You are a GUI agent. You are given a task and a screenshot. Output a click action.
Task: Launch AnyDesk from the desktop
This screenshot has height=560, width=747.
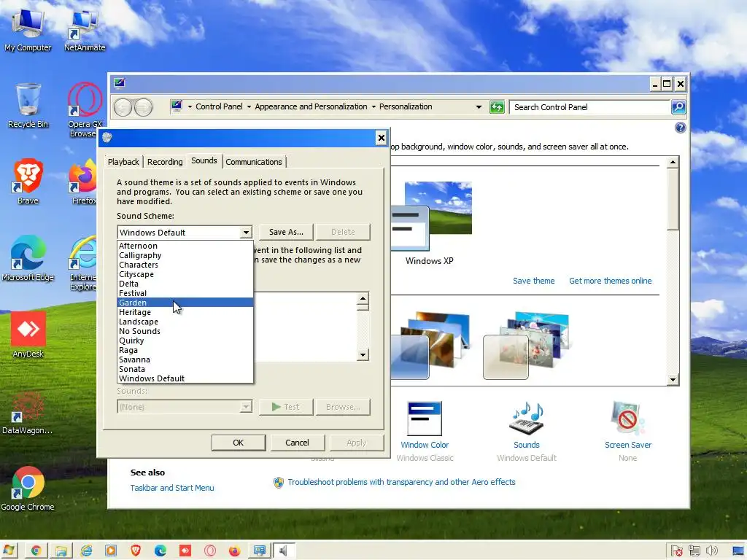[x=28, y=335]
